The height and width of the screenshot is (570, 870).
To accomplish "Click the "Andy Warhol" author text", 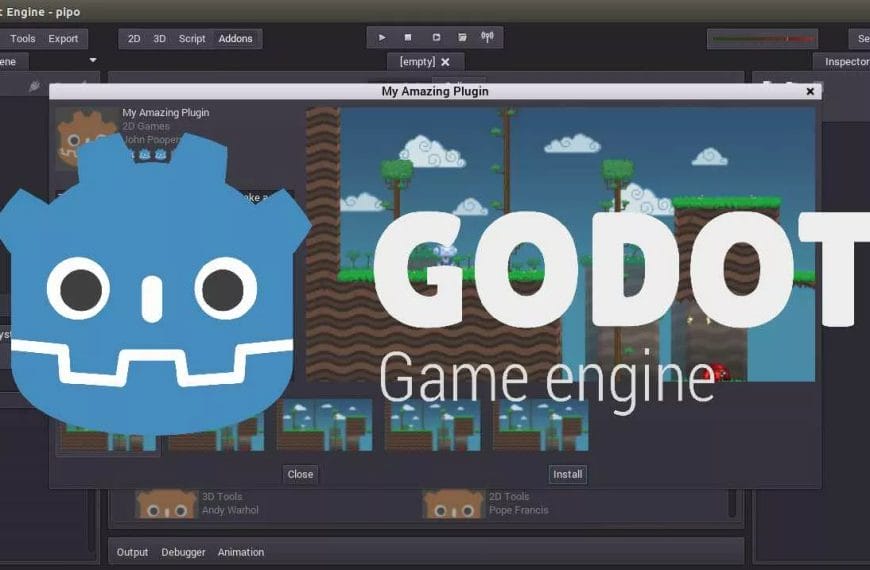I will 230,510.
